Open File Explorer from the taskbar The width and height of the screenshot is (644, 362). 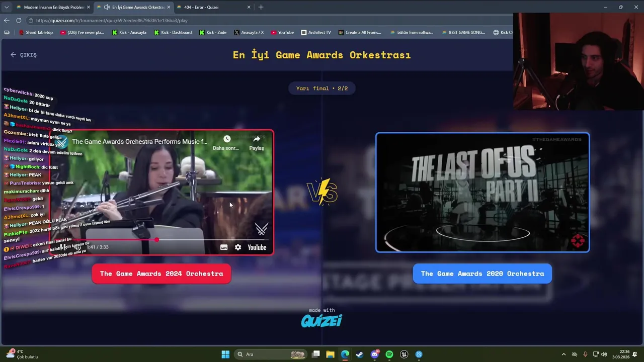pyautogui.click(x=330, y=354)
